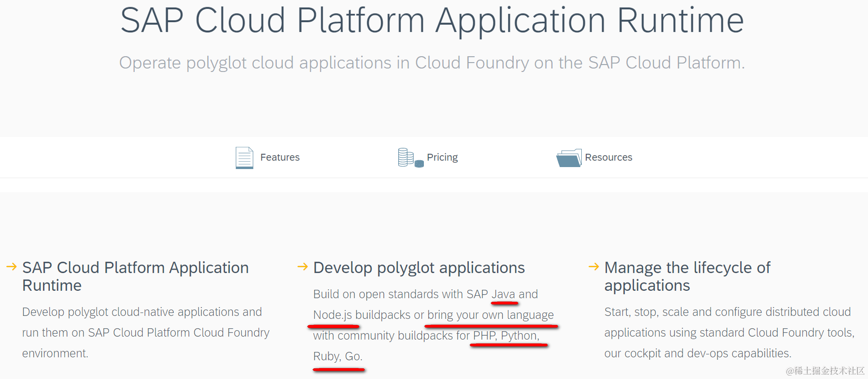The width and height of the screenshot is (868, 379).
Task: Click the Resources folder icon
Action: pyautogui.click(x=569, y=158)
